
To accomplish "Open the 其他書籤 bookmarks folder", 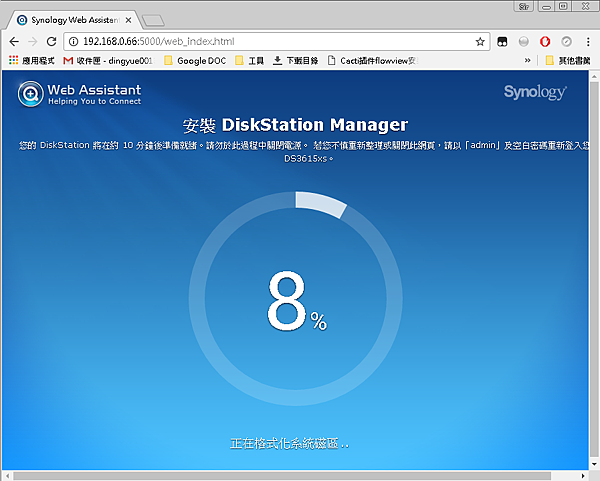I will (568, 60).
